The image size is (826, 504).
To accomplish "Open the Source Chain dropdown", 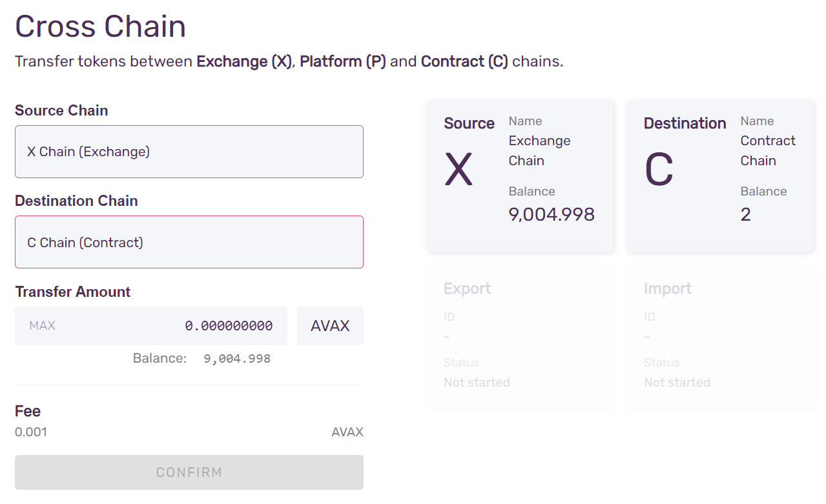I will [x=189, y=152].
